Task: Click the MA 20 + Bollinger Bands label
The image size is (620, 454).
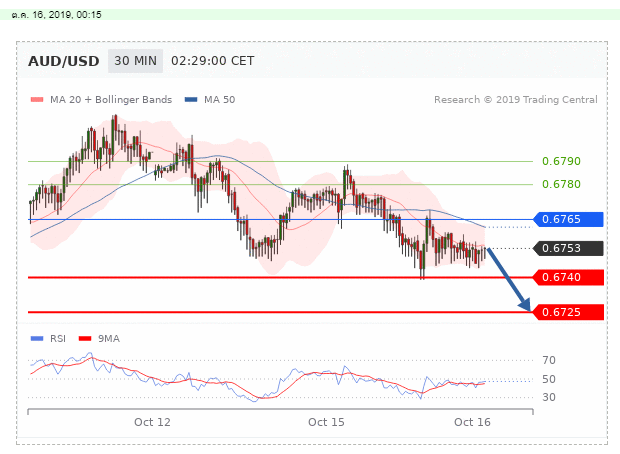Action: [111, 100]
